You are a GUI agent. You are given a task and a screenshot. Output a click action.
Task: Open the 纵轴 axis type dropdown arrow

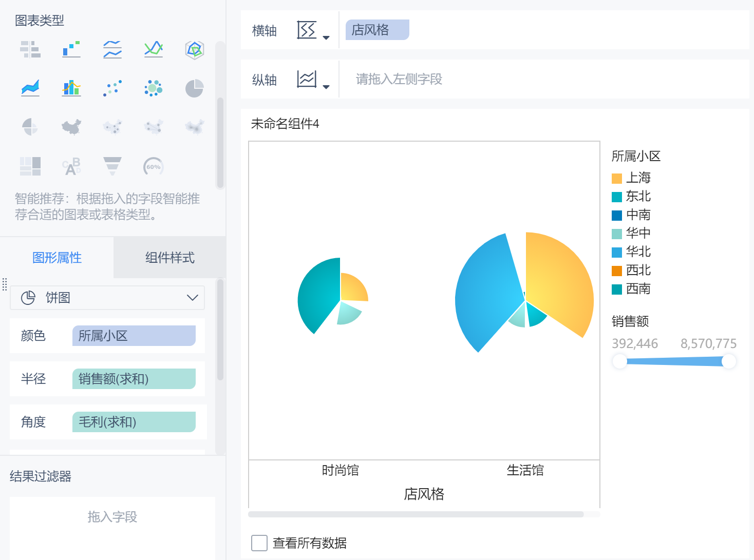(326, 87)
